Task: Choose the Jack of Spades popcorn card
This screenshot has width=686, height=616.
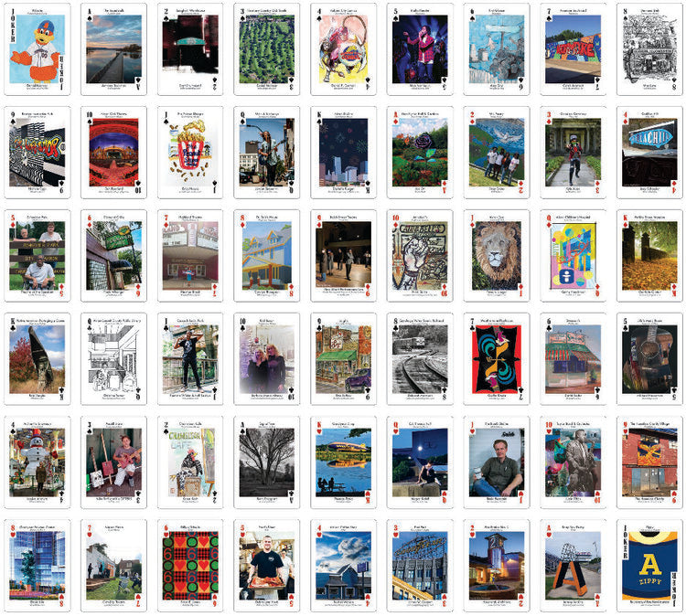Action: (190, 153)
